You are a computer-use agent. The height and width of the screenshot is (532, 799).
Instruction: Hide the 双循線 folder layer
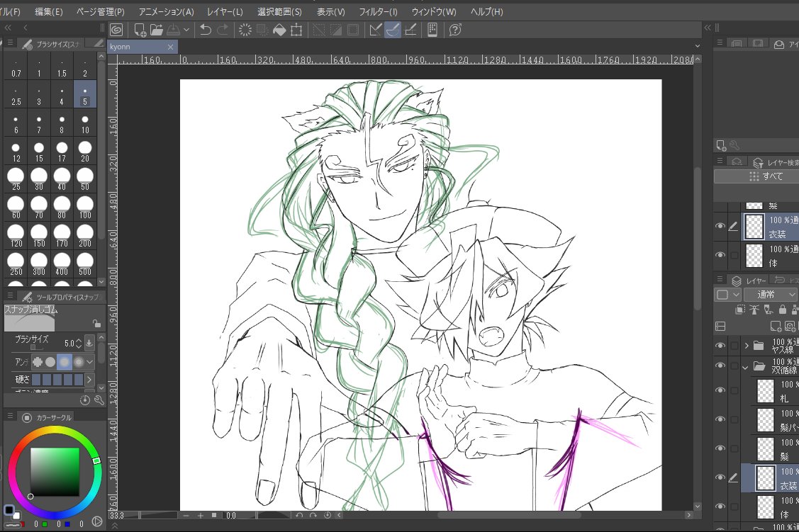coord(720,366)
